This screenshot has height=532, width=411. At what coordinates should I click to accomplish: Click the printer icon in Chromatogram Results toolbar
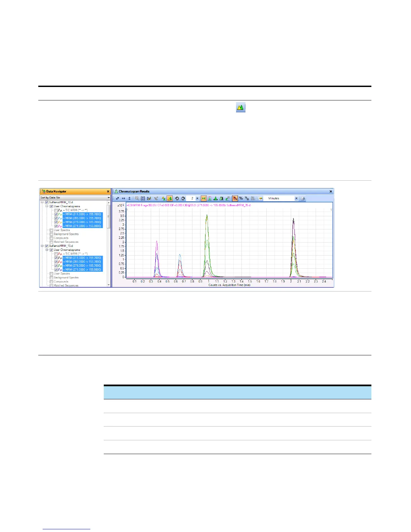point(302,198)
